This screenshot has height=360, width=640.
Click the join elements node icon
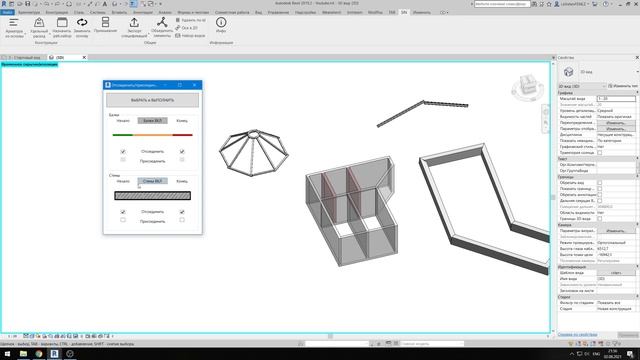[x=162, y=22]
